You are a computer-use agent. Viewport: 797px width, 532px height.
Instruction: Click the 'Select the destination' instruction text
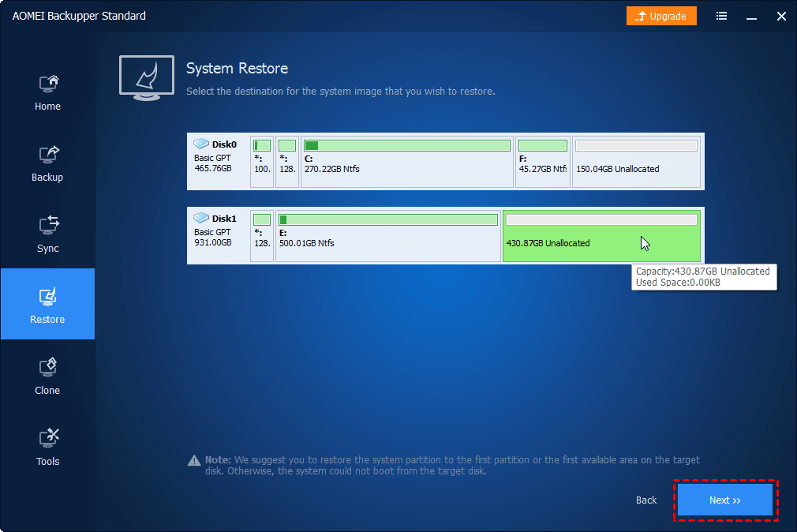pos(341,92)
